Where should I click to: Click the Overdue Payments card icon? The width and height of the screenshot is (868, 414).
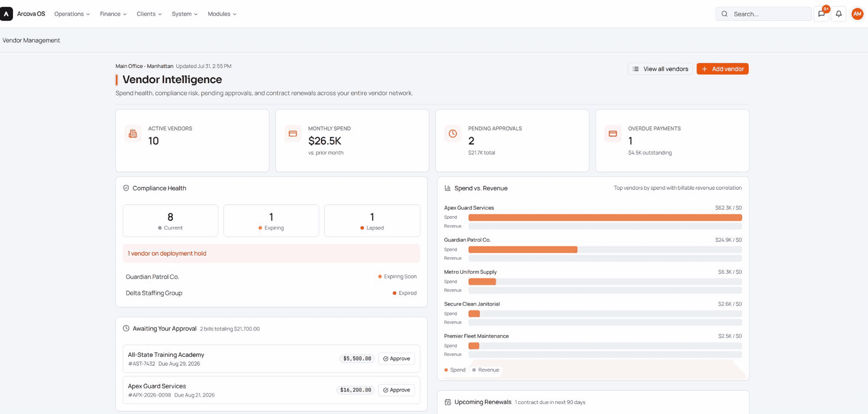pyautogui.click(x=613, y=134)
